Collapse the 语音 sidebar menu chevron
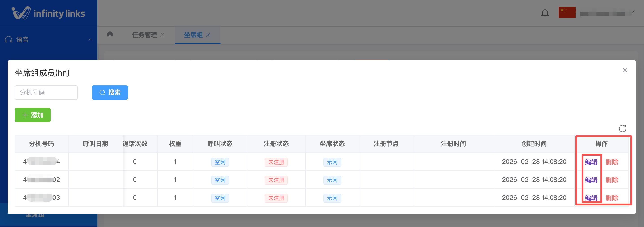The height and width of the screenshot is (227, 644). 90,40
